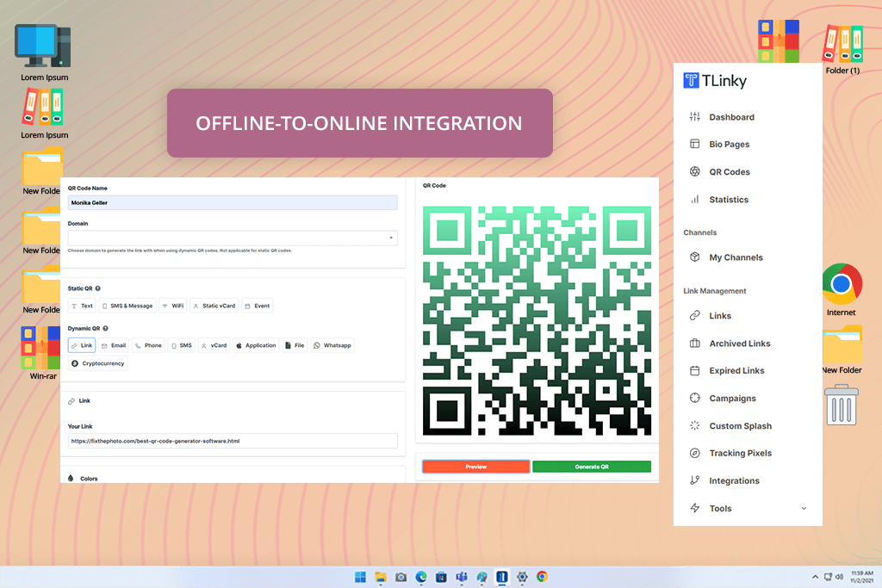Click the generated QR code image

[x=537, y=320]
